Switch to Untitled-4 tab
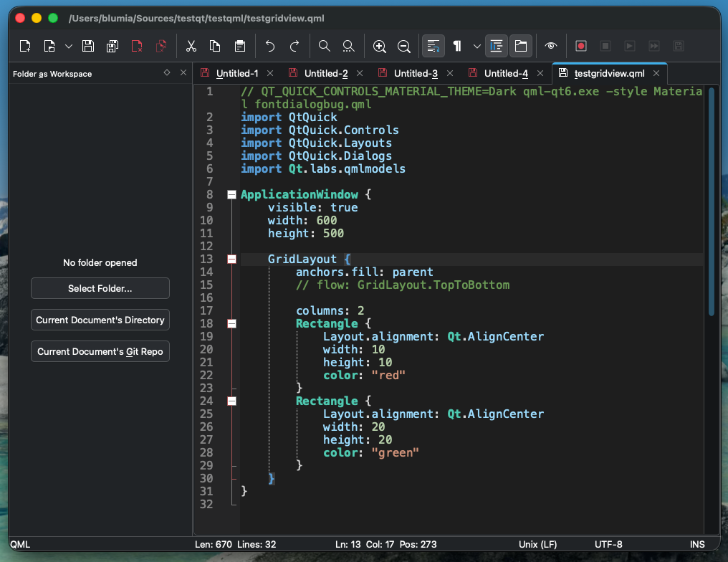 [x=506, y=73]
